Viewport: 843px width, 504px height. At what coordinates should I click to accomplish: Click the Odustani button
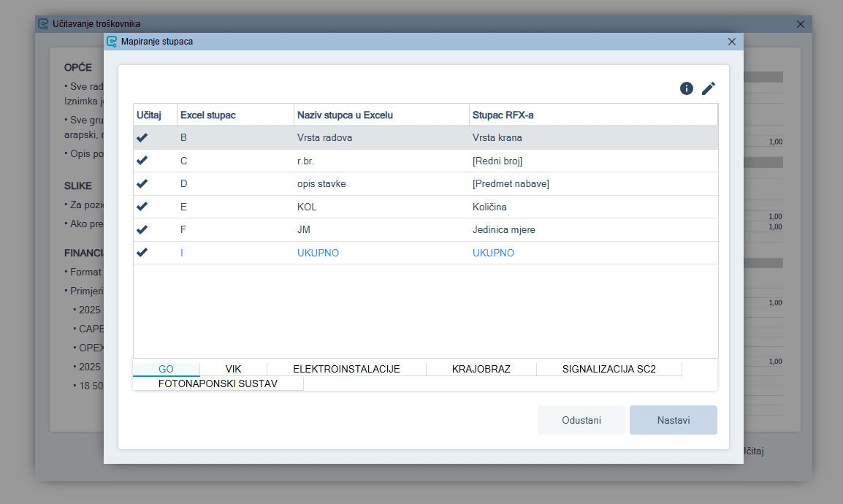point(581,420)
